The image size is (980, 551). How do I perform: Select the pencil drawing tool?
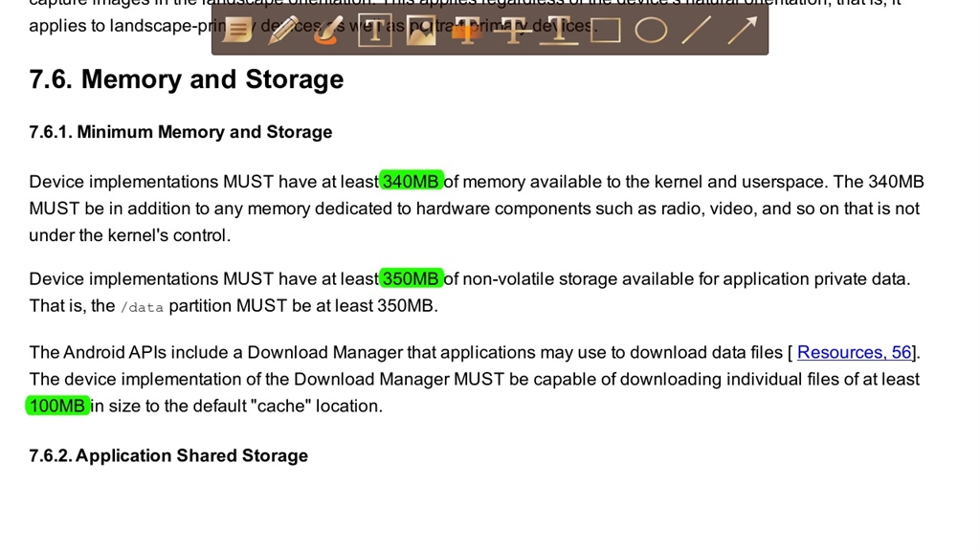point(283,30)
